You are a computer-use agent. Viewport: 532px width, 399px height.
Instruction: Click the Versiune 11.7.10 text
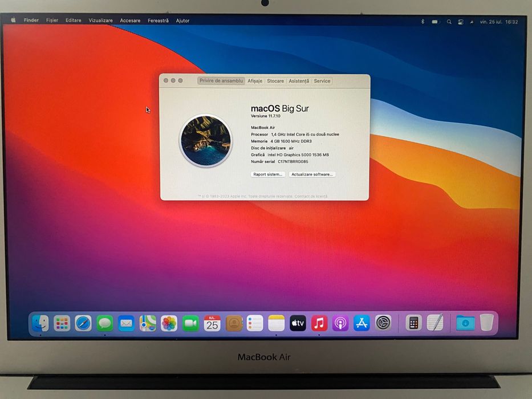(x=265, y=116)
